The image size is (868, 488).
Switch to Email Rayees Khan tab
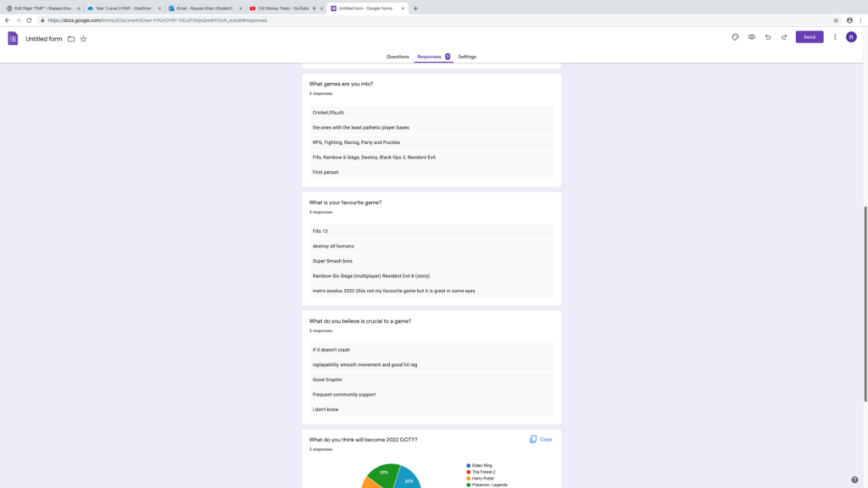pos(205,8)
